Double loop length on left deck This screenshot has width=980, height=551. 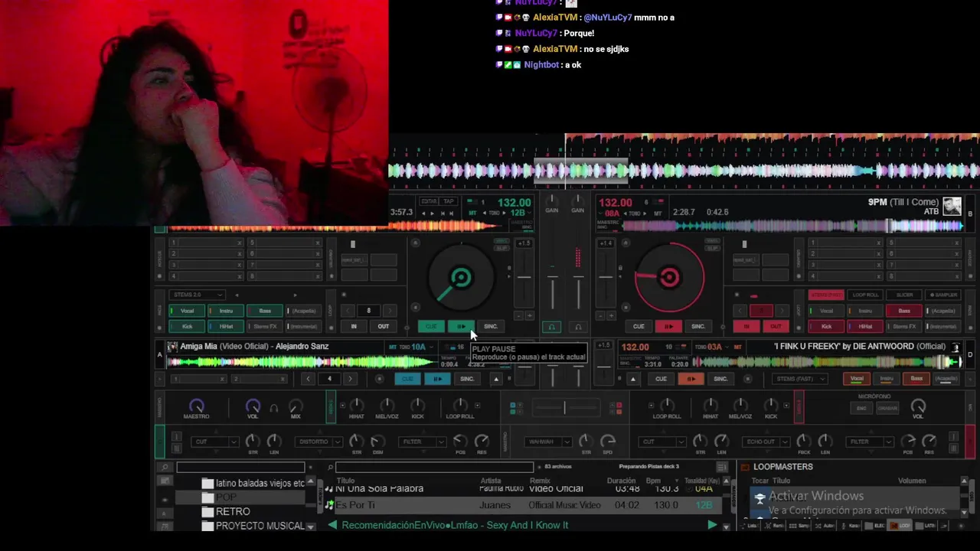[389, 311]
